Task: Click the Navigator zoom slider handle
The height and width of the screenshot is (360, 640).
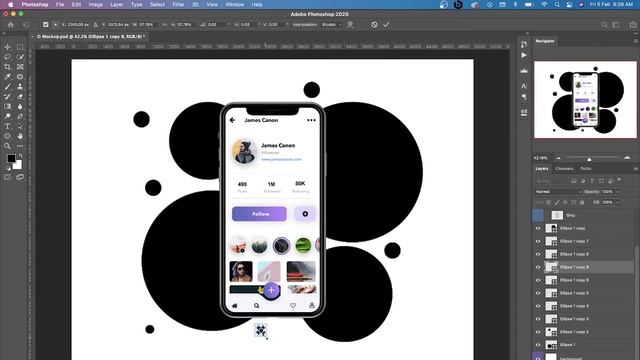Action: coord(589,158)
